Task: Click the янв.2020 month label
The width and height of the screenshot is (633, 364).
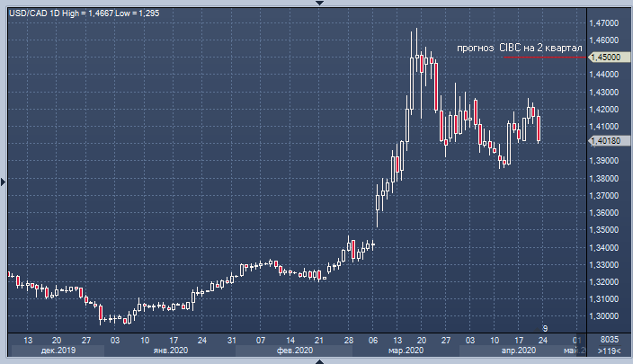Action: (x=169, y=351)
